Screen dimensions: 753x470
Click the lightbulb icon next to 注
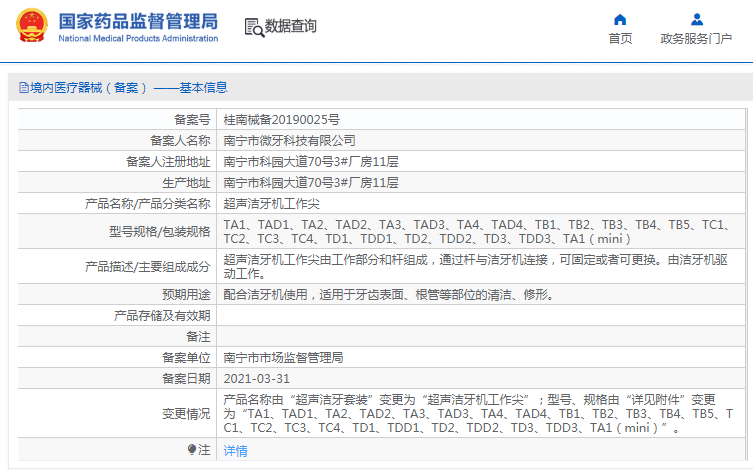[x=192, y=450]
